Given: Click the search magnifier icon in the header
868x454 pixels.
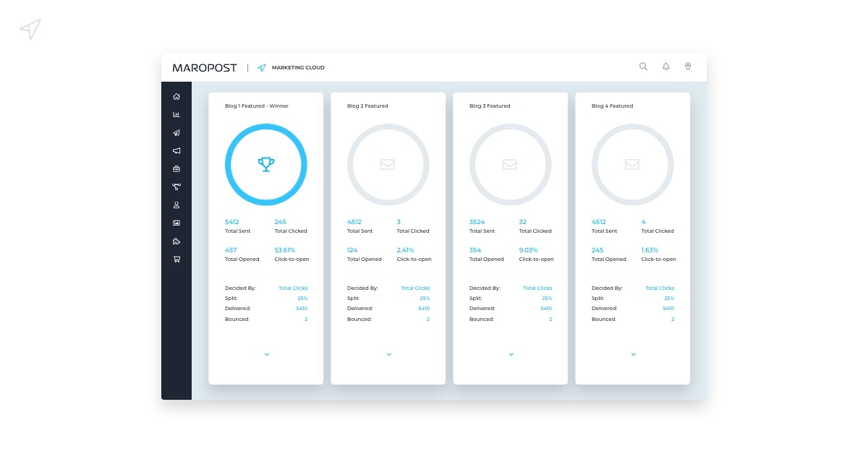Looking at the screenshot, I should click(x=643, y=67).
